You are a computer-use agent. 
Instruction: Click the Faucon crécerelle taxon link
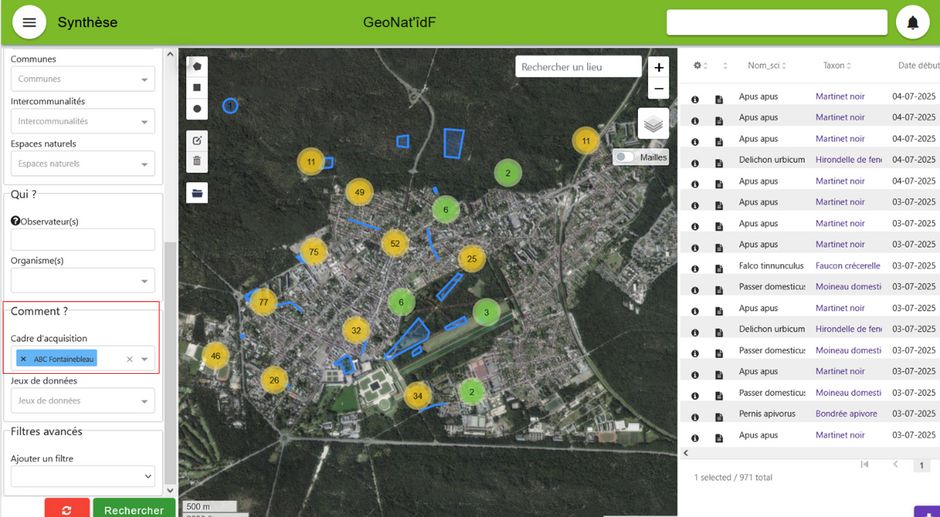click(847, 266)
